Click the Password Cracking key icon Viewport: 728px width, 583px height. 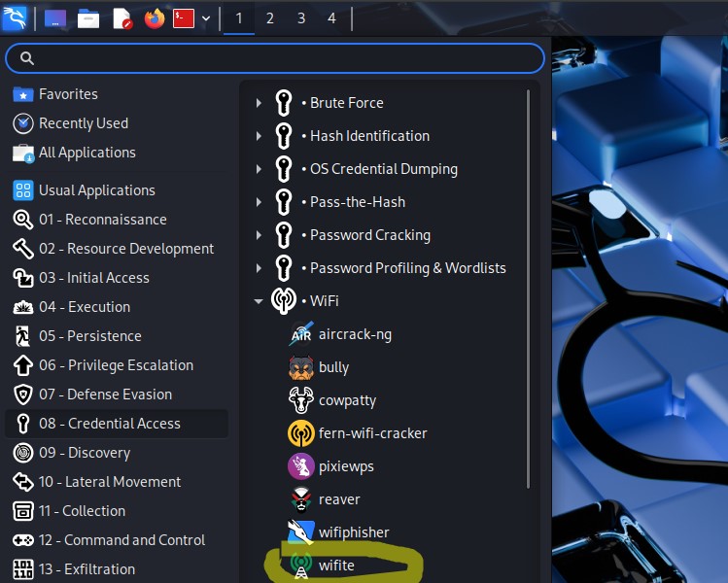284,235
